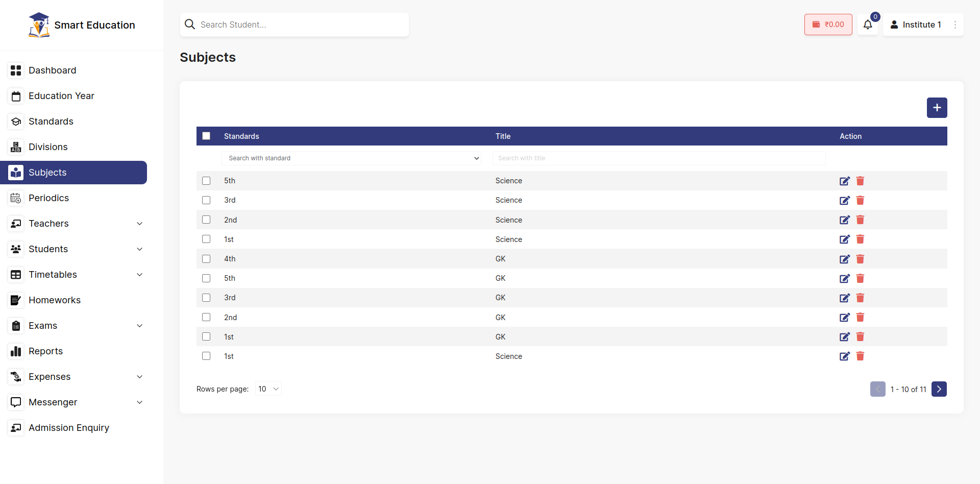Expand the Messenger menu chevron
The image size is (980, 484).
pyautogui.click(x=139, y=402)
